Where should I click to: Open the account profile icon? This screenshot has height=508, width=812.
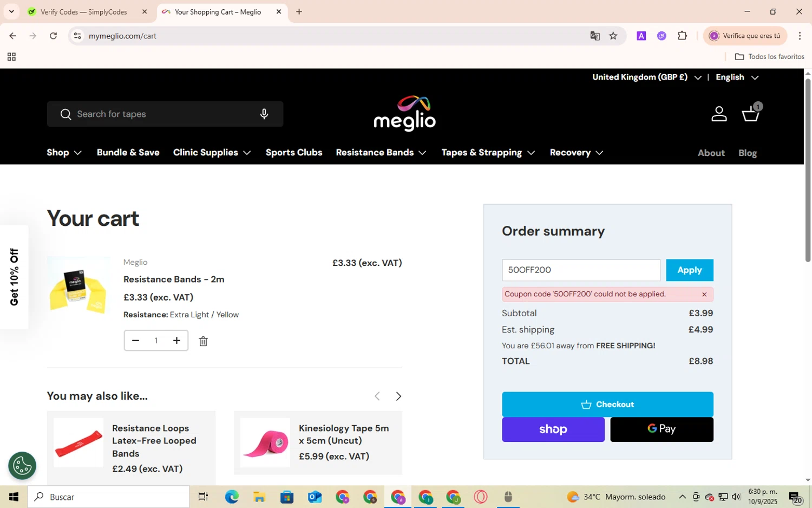719,114
